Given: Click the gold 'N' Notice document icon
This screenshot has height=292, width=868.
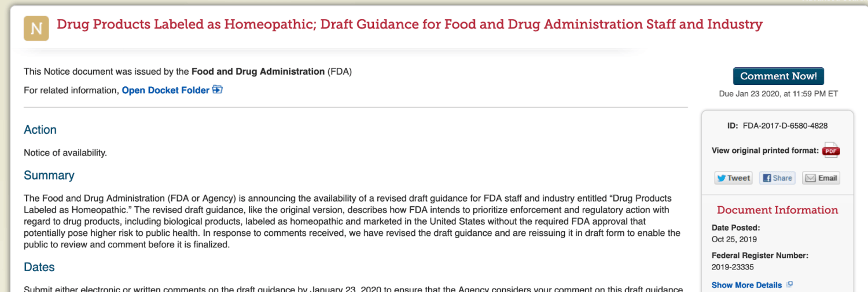Looking at the screenshot, I should coord(36,28).
